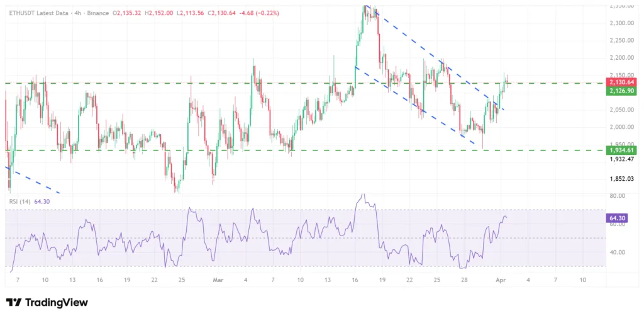Select the red 2,130.64 current price tag
The height and width of the screenshot is (318, 644).
click(x=620, y=82)
